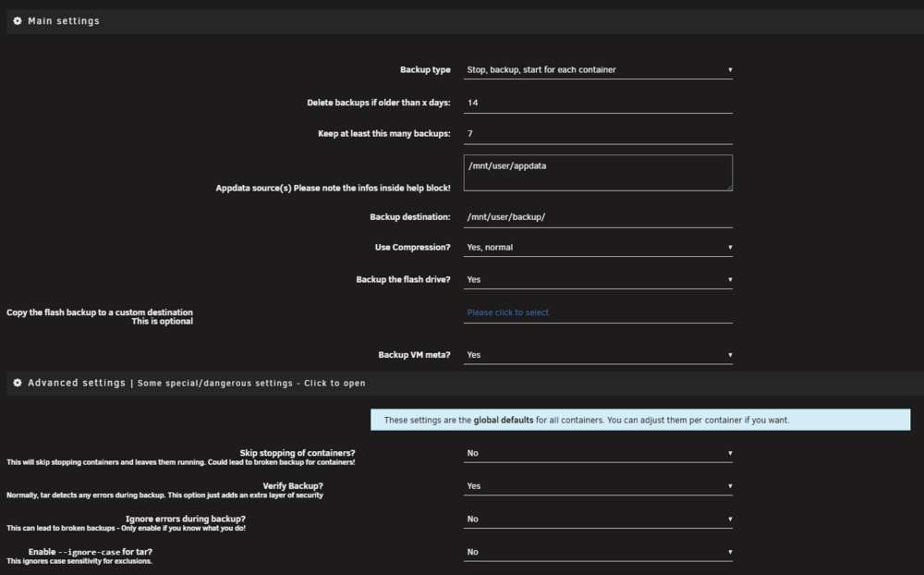This screenshot has width=924, height=575.
Task: Click Please click to select link
Action: click(x=507, y=312)
